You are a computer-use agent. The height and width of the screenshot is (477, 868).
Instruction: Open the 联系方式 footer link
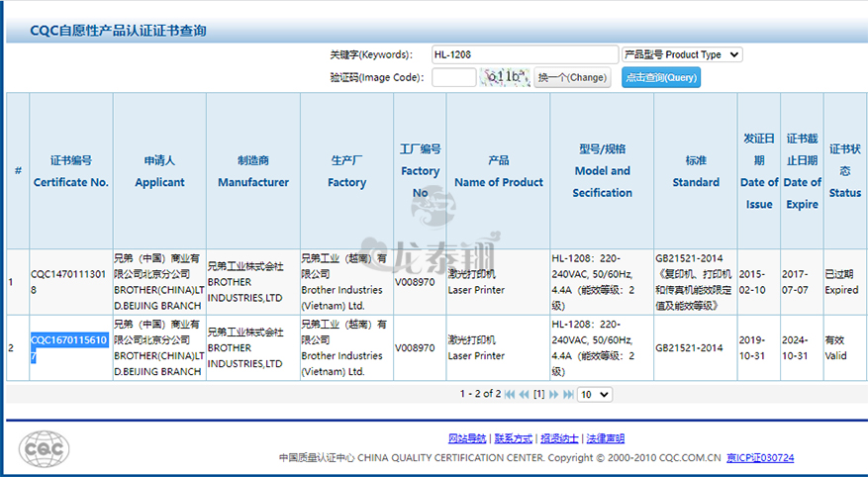click(x=513, y=438)
